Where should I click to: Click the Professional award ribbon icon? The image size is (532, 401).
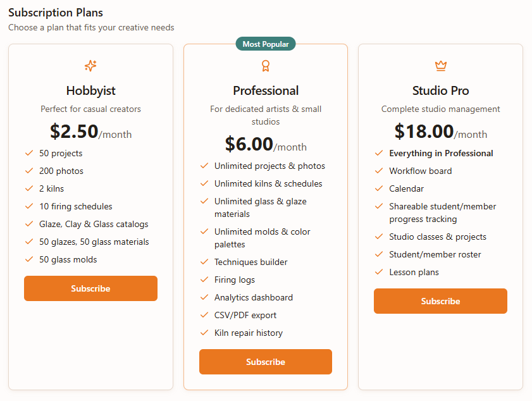click(266, 66)
